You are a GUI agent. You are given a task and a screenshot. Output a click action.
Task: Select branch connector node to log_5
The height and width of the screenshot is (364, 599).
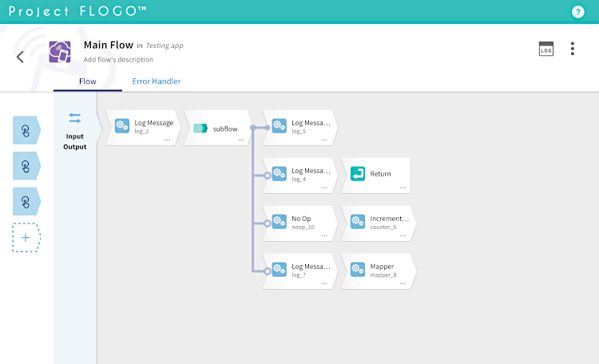point(268,128)
